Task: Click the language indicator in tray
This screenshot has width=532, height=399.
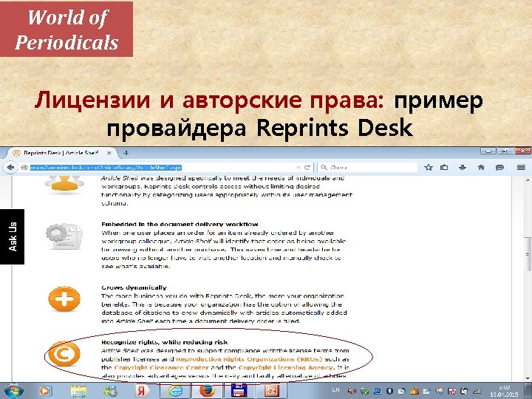Action: point(335,391)
